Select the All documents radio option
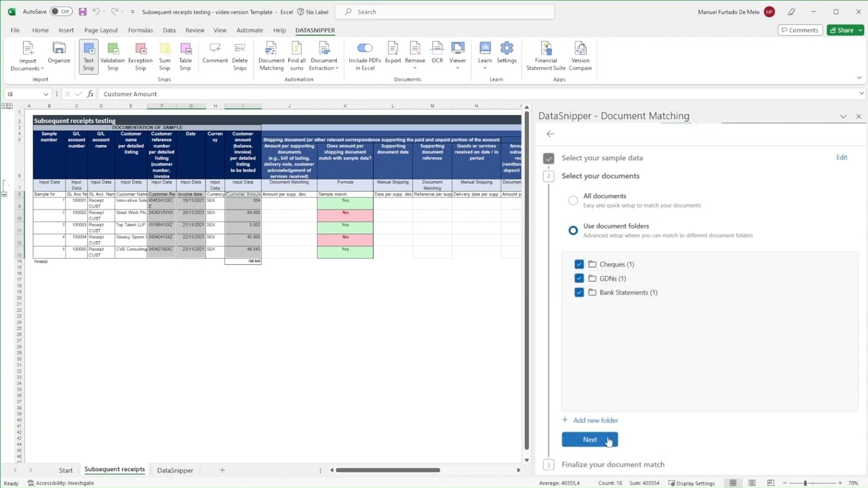This screenshot has height=488, width=868. 573,200
